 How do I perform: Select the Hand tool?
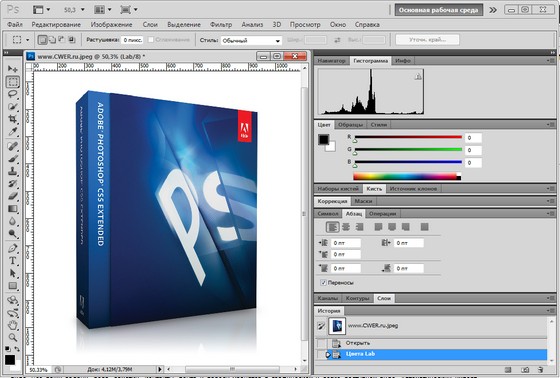tap(13, 325)
